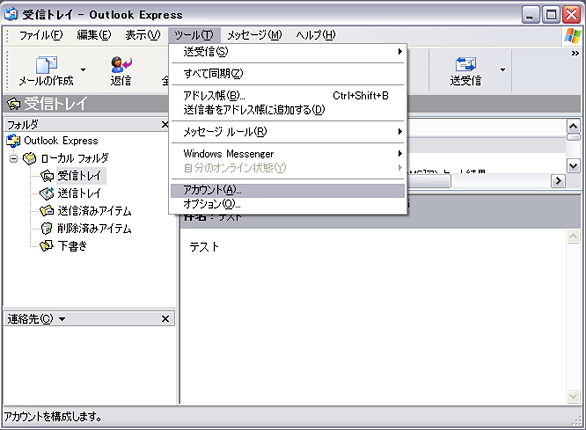The image size is (586, 430).
Task: Open the 送受信 toolbar dropdown arrow
Action: pos(503,69)
